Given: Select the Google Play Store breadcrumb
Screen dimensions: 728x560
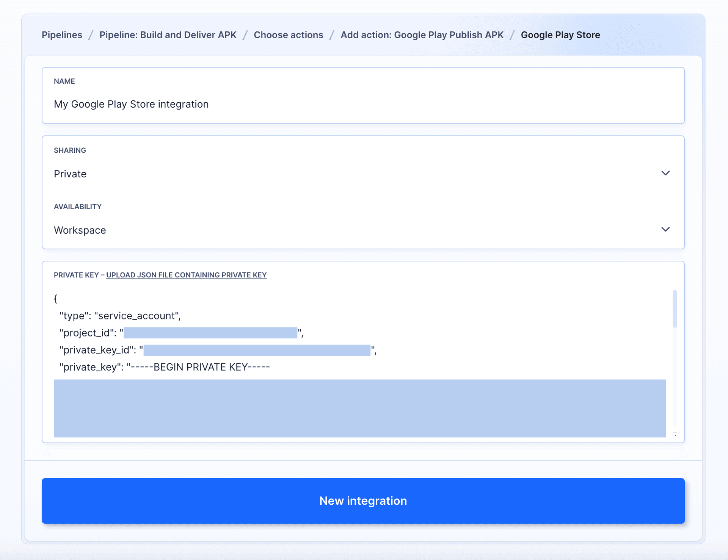Looking at the screenshot, I should [x=560, y=34].
